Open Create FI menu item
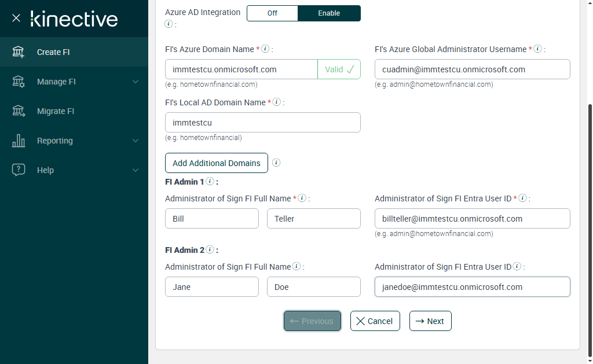Image resolution: width=593 pixels, height=364 pixels. coord(74,52)
